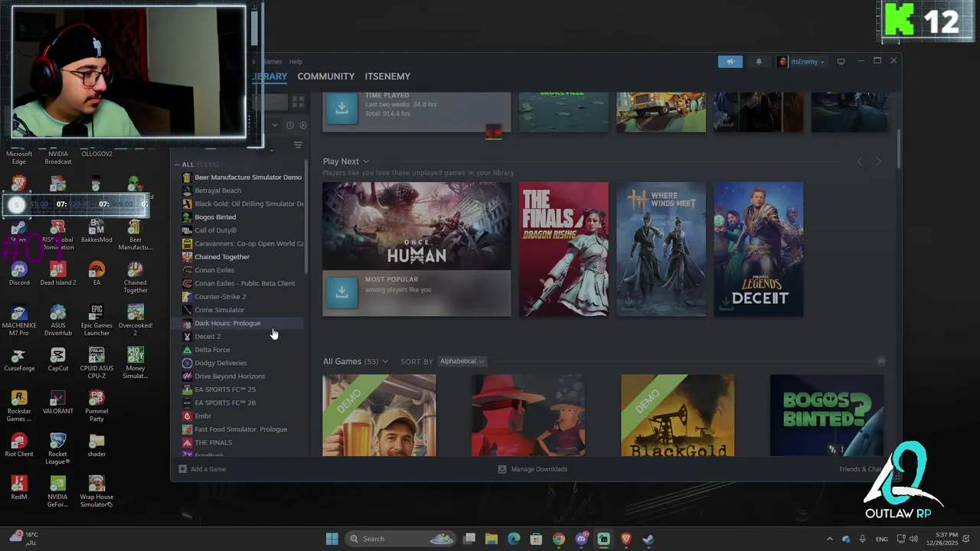The height and width of the screenshot is (551, 980).
Task: Click Add a Game link
Action: point(202,469)
